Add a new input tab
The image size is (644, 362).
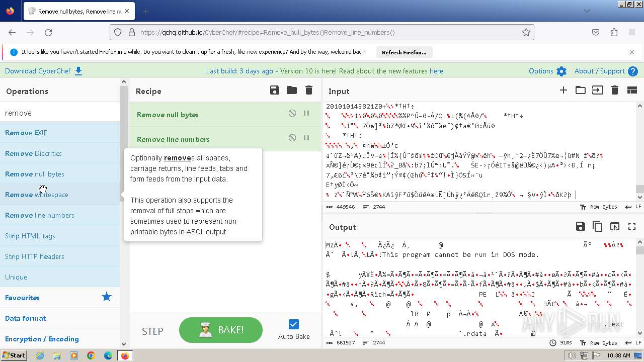563,90
